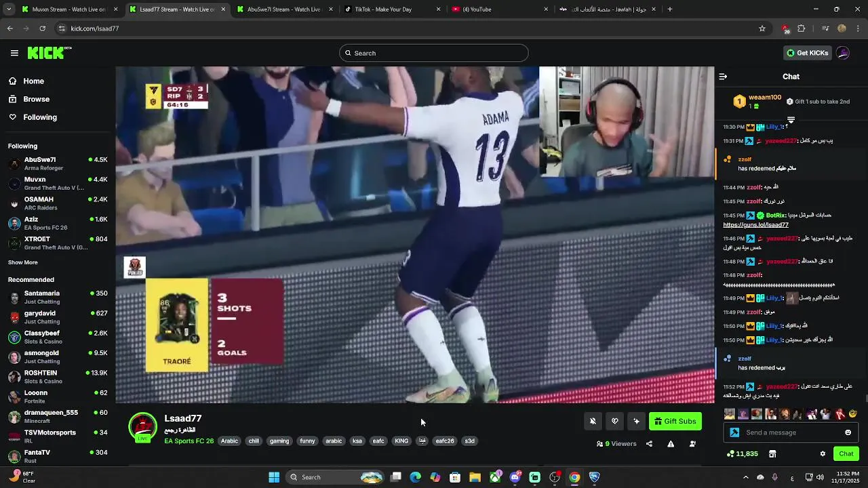
Task: Open the viewers list showing 9 Viewers
Action: (x=616, y=444)
